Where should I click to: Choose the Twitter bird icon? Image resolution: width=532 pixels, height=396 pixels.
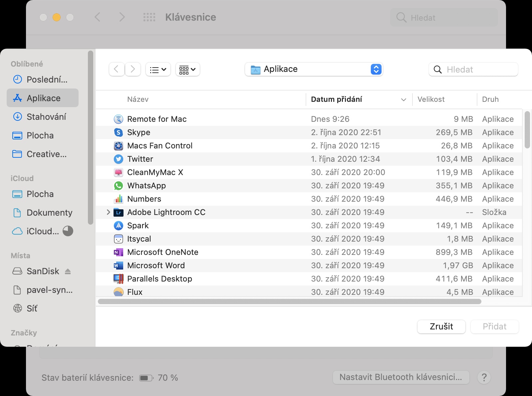119,159
